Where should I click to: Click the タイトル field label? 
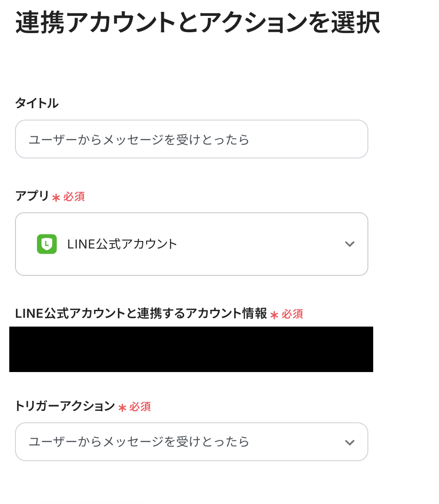click(37, 103)
